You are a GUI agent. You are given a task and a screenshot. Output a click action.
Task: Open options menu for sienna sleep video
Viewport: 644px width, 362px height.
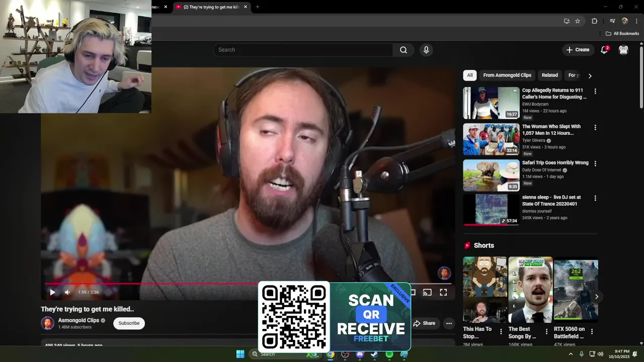click(x=595, y=199)
